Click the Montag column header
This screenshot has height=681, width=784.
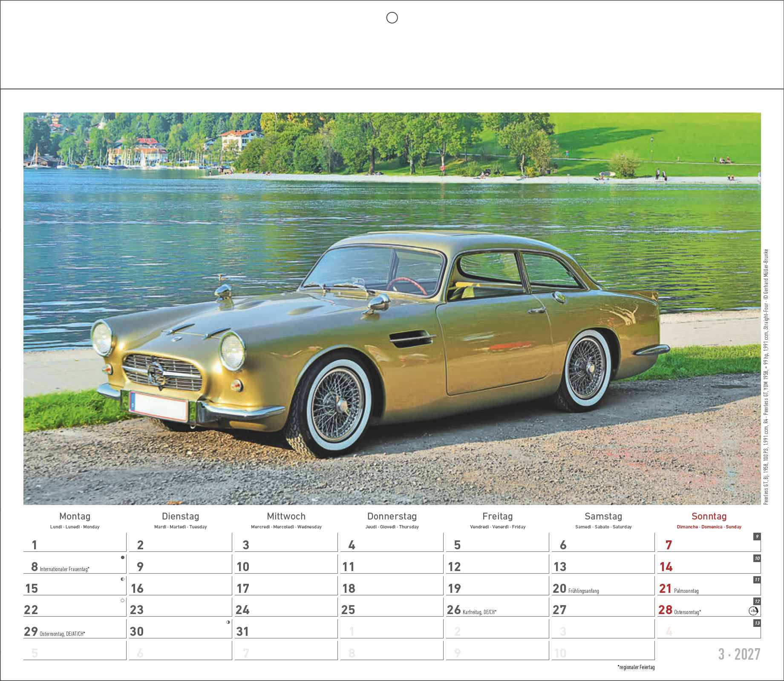coord(75,516)
